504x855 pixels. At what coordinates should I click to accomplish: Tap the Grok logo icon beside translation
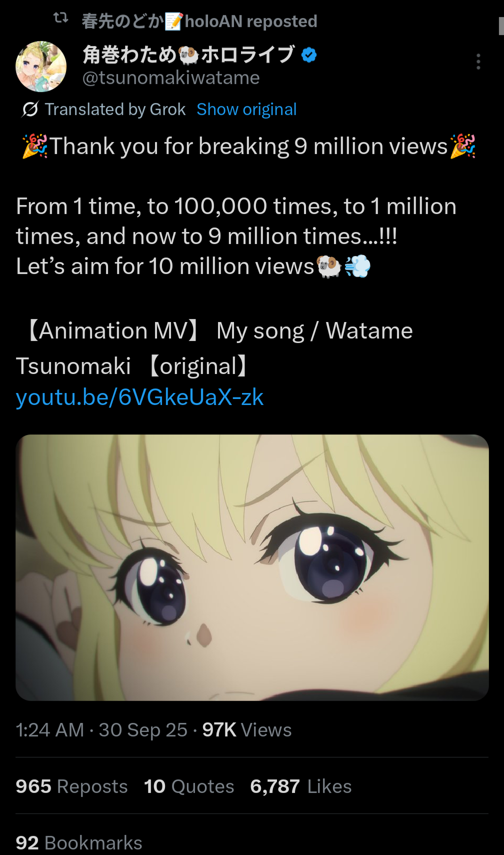(30, 109)
